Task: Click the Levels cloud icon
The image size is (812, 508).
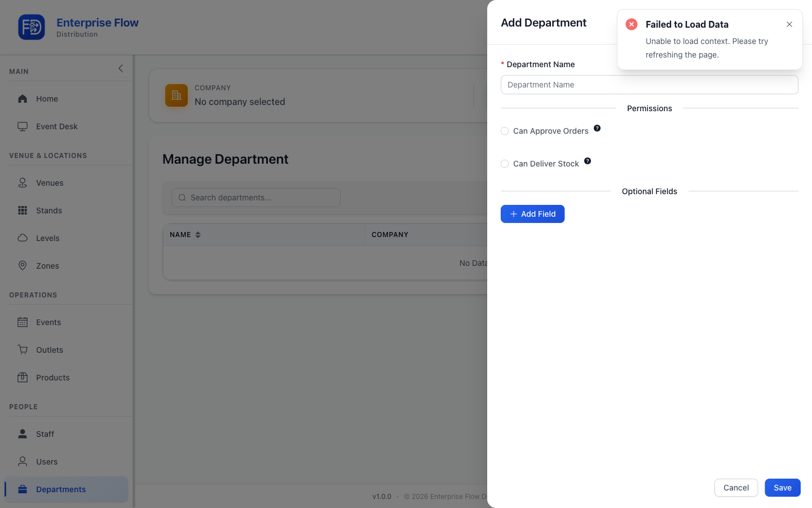Action: (x=23, y=238)
